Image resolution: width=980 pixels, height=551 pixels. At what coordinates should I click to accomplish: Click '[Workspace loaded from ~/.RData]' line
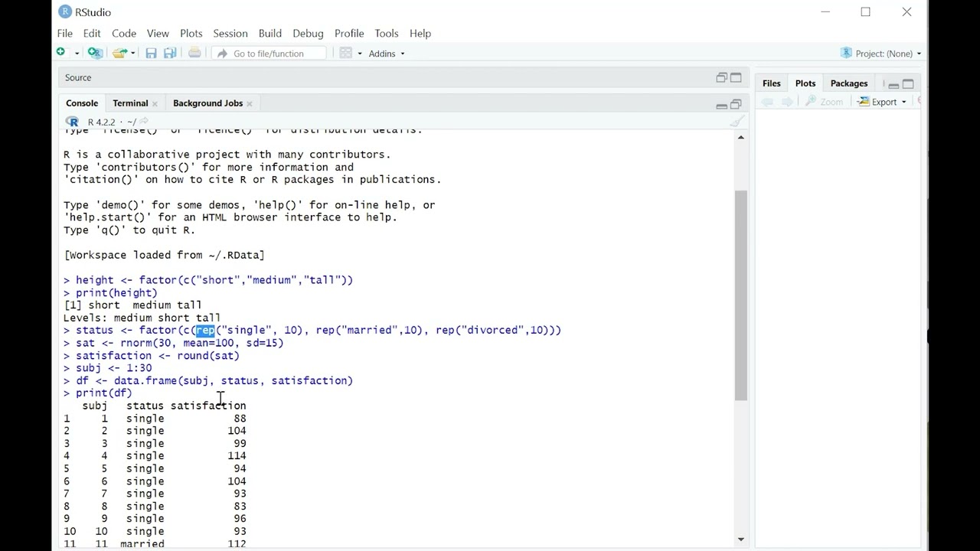(164, 255)
